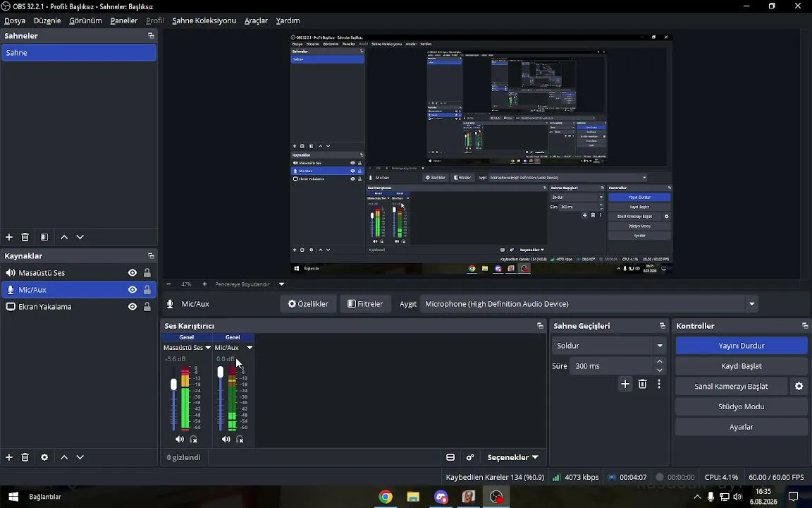
Task: Move source up arrow in Kaynaklar
Action: (64, 457)
